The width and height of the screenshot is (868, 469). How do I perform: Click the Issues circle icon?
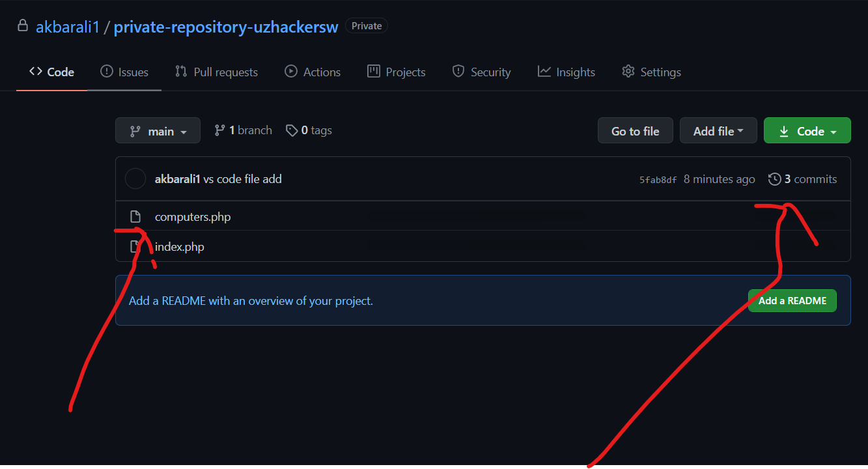[x=107, y=72]
